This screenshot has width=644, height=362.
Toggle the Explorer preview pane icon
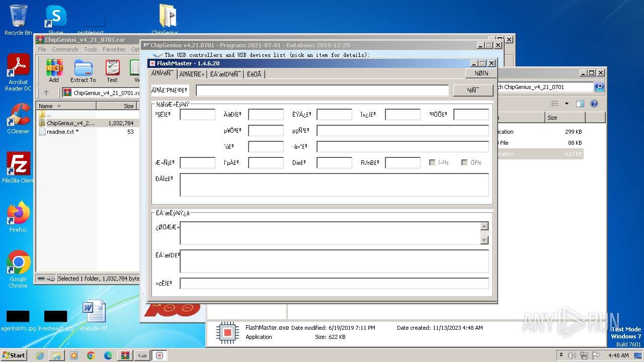580,104
